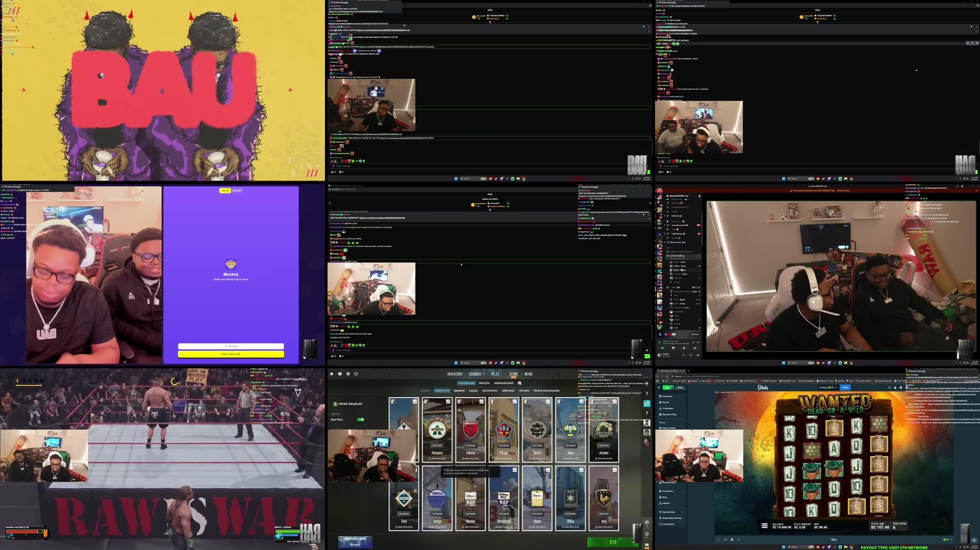This screenshot has width=980, height=550.
Task: Open the DEATHMATCH matchmaking tab
Action: (x=490, y=391)
